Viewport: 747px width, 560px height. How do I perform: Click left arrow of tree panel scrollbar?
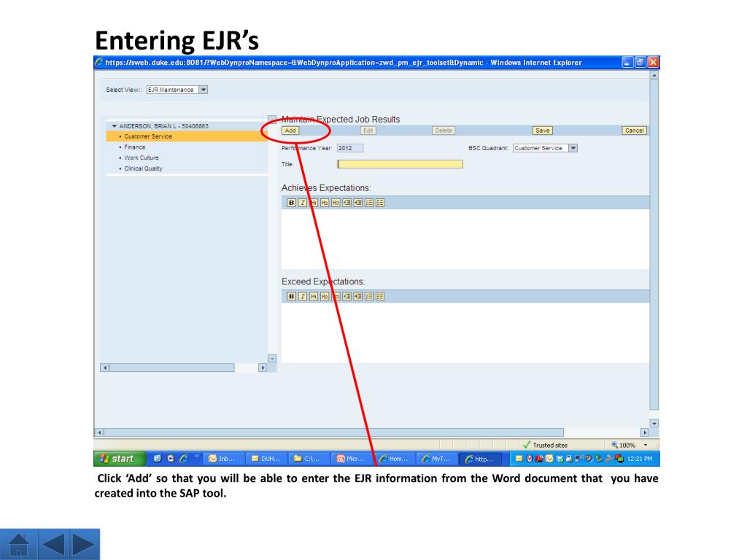coord(104,367)
